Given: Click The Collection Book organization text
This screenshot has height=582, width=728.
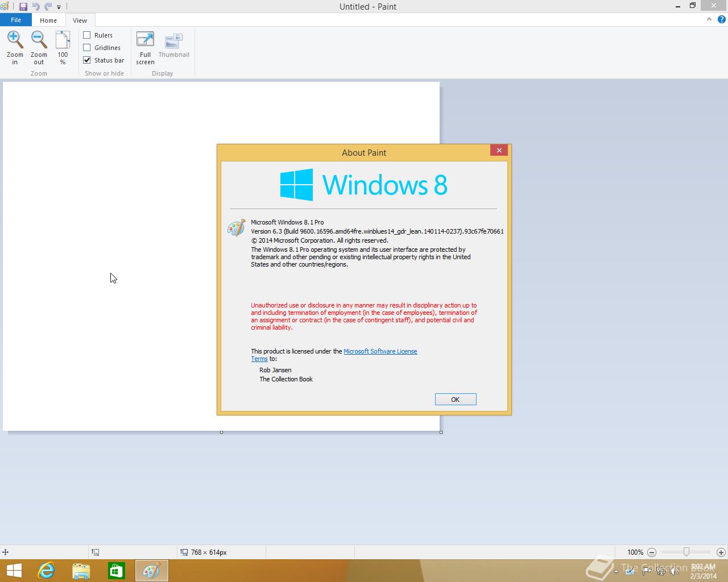Looking at the screenshot, I should (286, 379).
